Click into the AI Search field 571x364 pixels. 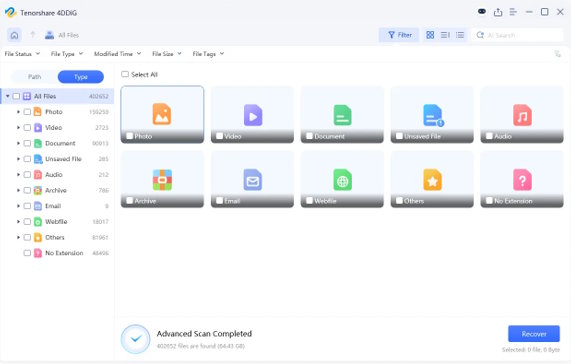click(517, 35)
